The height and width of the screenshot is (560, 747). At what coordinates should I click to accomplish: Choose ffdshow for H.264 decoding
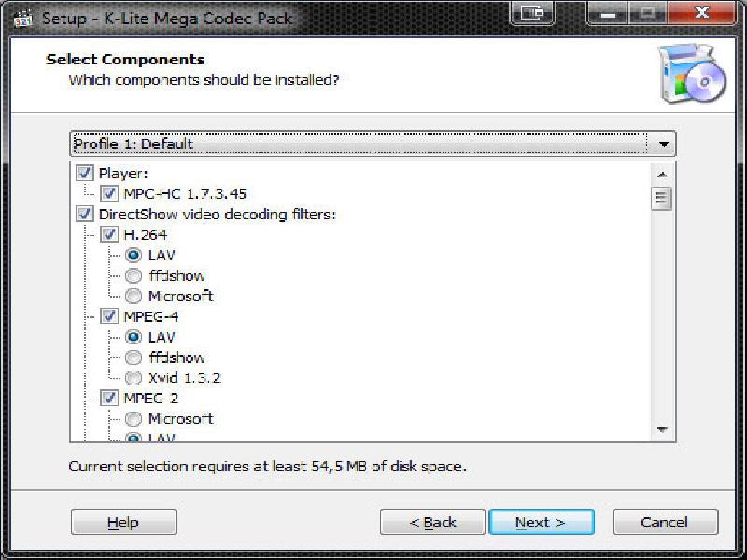click(x=134, y=275)
